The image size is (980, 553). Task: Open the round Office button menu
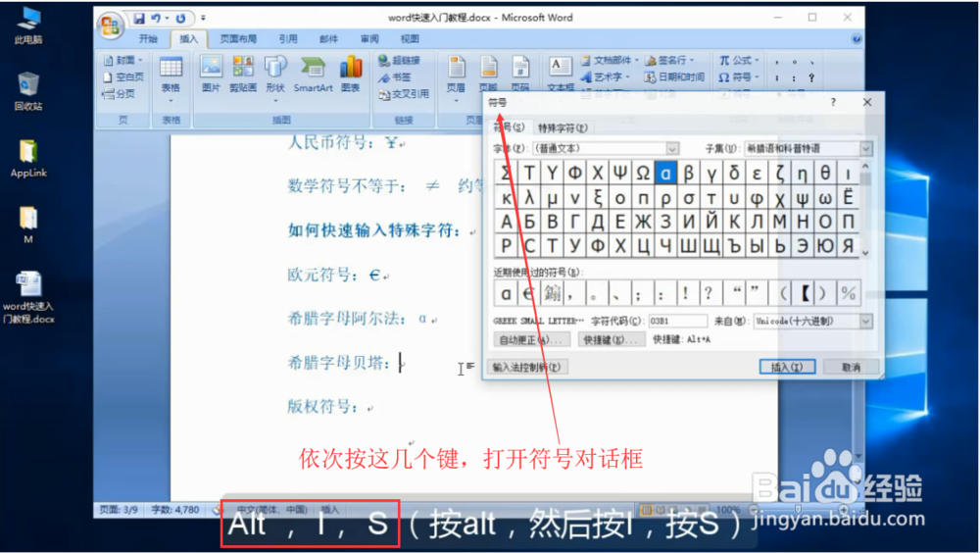pyautogui.click(x=111, y=25)
